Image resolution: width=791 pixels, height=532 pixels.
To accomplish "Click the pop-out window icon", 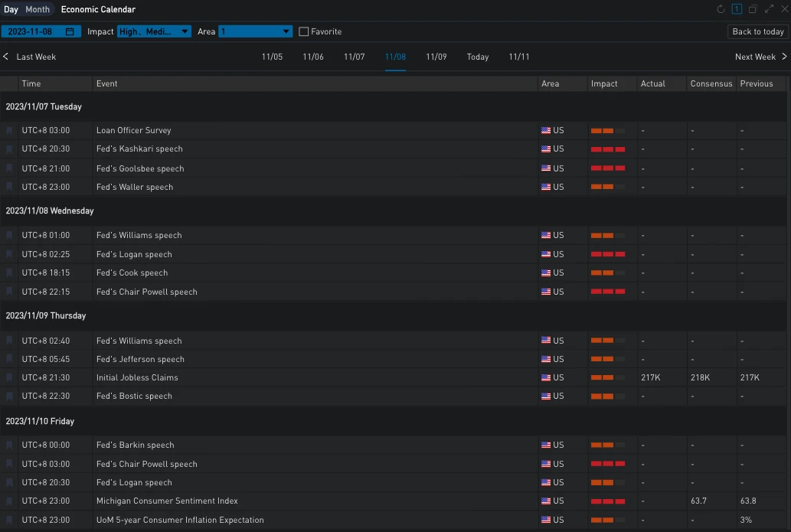I will pyautogui.click(x=753, y=9).
